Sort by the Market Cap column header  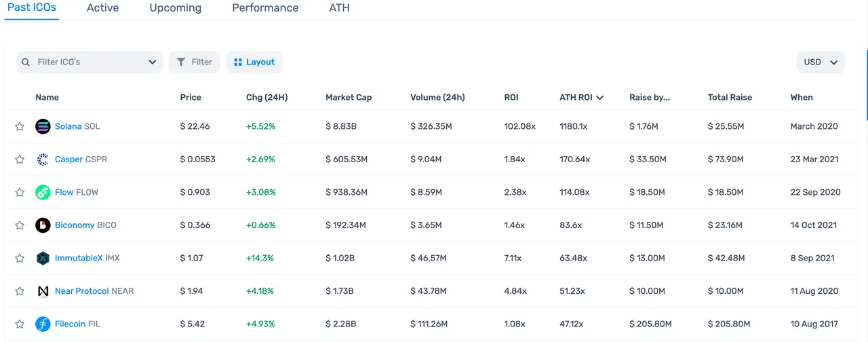coord(349,97)
